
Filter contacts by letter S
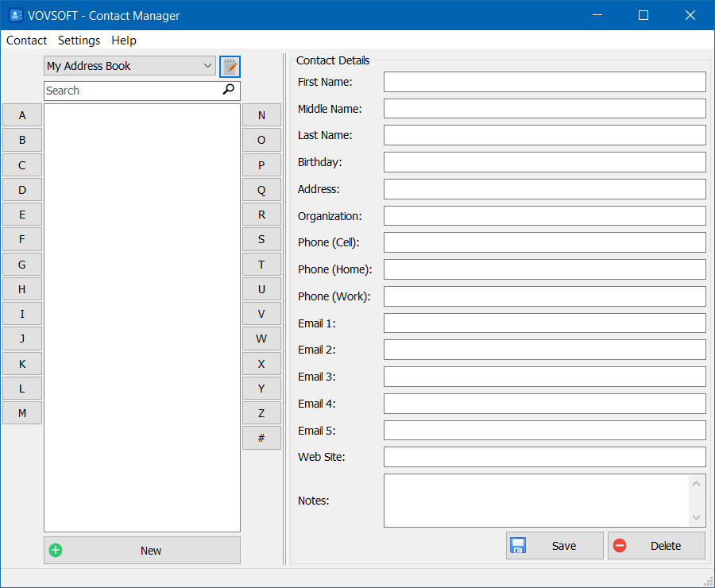point(261,239)
